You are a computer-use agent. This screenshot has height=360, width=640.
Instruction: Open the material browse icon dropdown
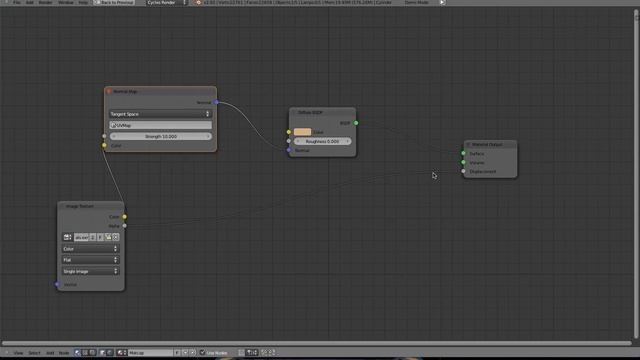[122, 353]
